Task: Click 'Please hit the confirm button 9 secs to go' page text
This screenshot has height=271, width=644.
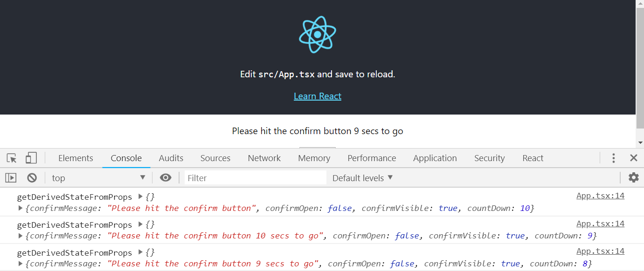Action: coord(318,131)
